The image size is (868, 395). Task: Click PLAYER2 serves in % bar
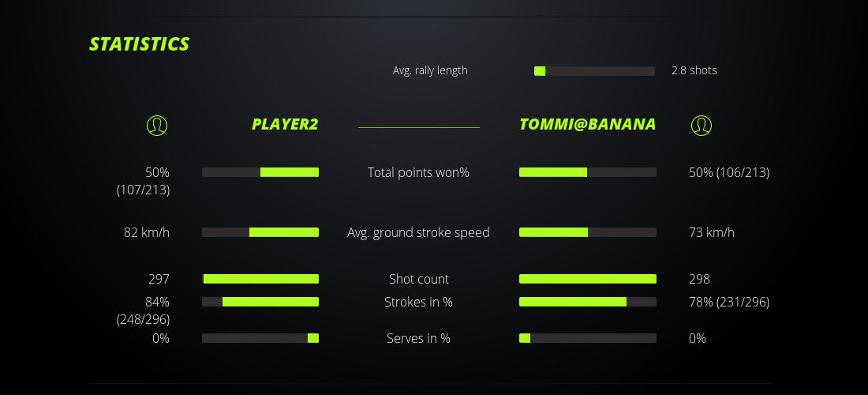coord(260,338)
